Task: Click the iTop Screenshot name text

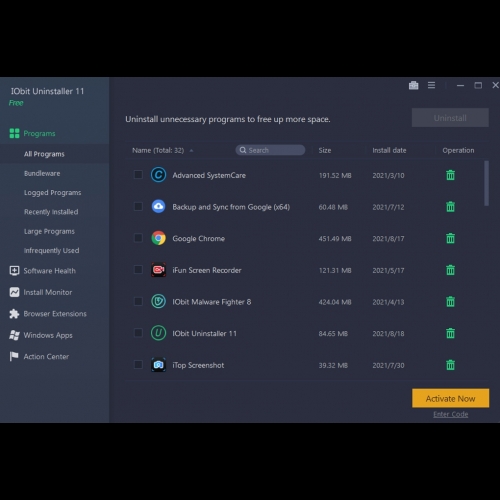Action: pos(198,365)
